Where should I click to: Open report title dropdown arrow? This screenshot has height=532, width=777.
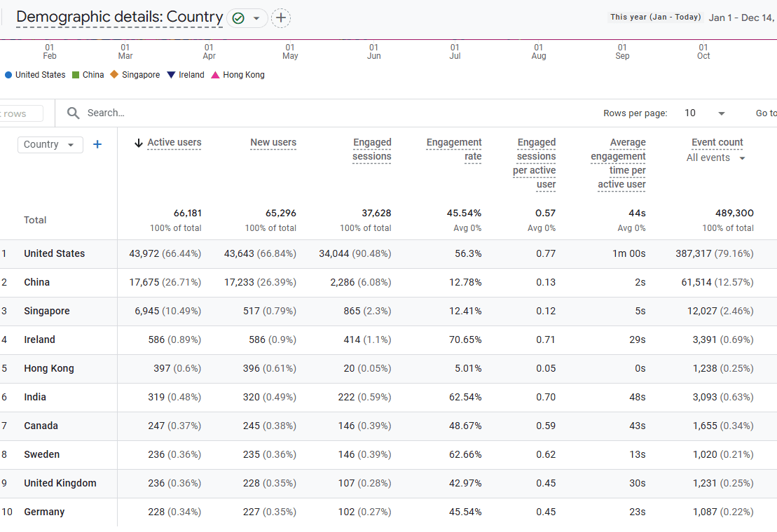(257, 18)
